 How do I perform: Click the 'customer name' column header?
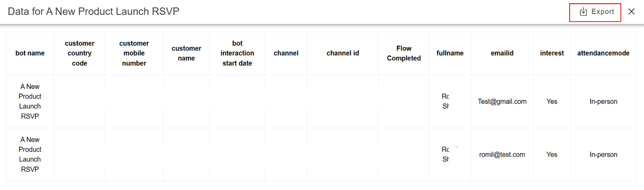point(186,53)
